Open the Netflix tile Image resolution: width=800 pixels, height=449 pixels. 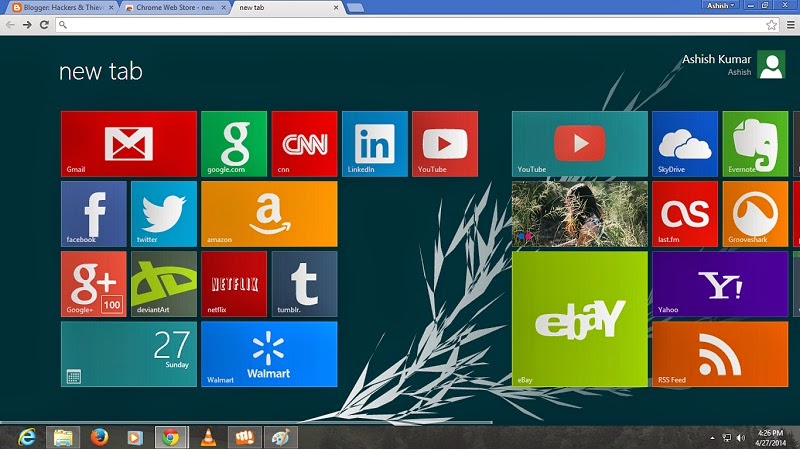(x=234, y=284)
